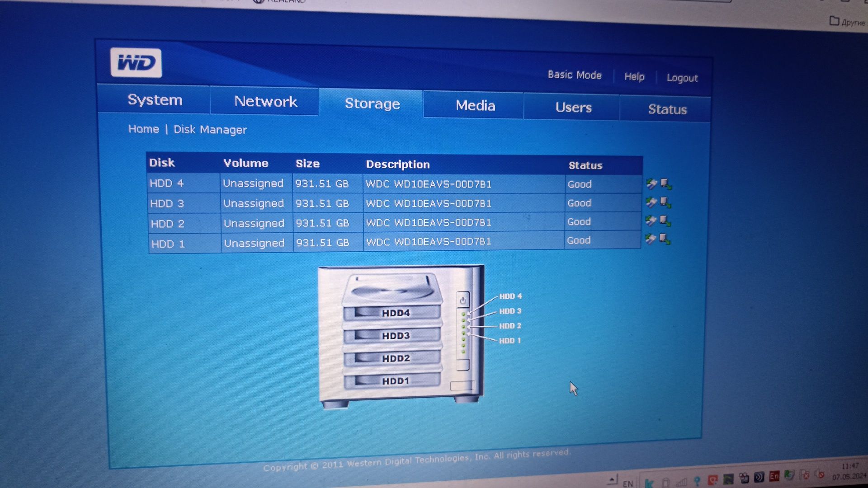Image resolution: width=868 pixels, height=488 pixels.
Task: Open the System tab
Action: [155, 99]
